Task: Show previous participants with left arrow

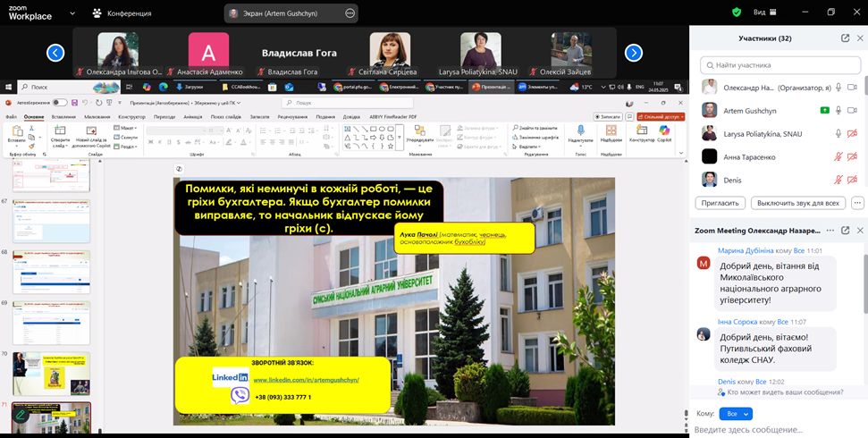Action: (x=55, y=53)
